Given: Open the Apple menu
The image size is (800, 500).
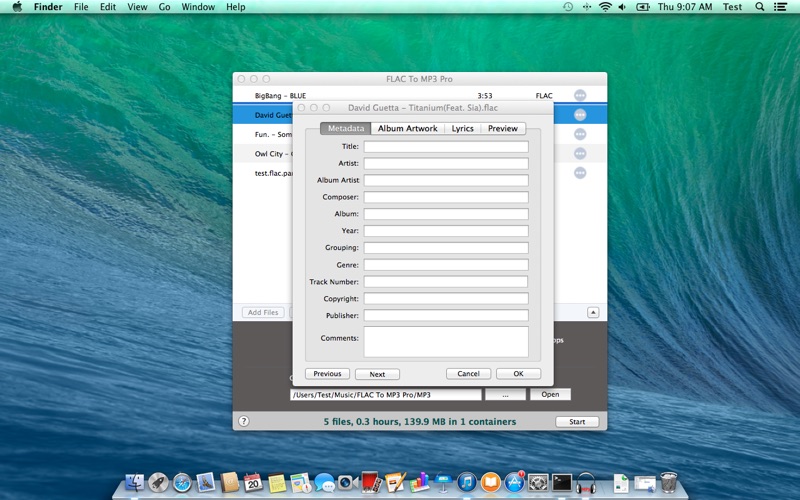Looking at the screenshot, I should pyautogui.click(x=17, y=7).
